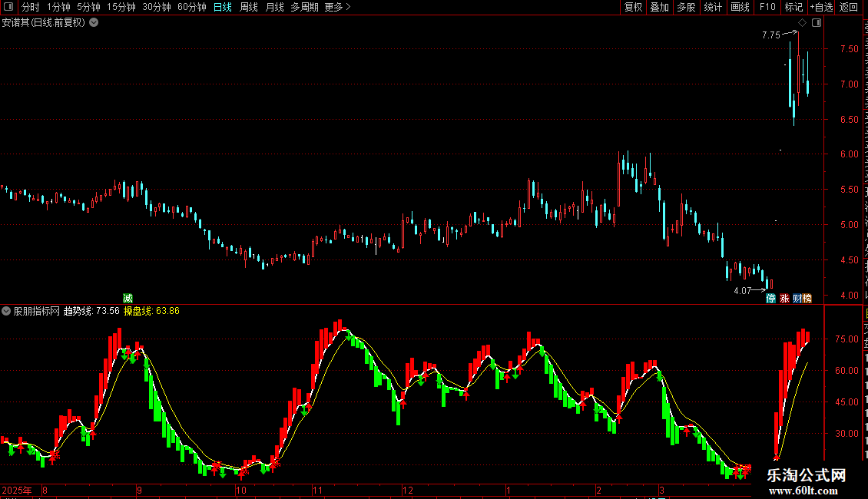Click month 9 on the date axis
Screen dimensions: 868x499
(x=140, y=490)
